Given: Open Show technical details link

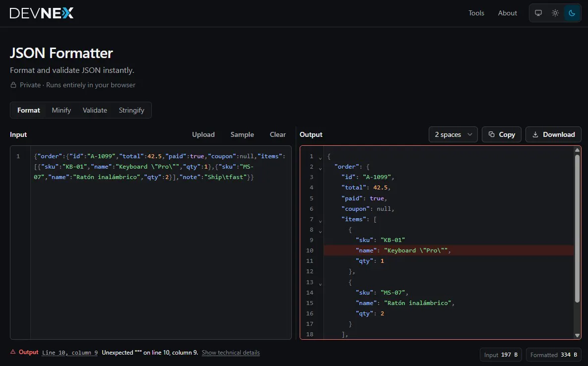Looking at the screenshot, I should [231, 353].
